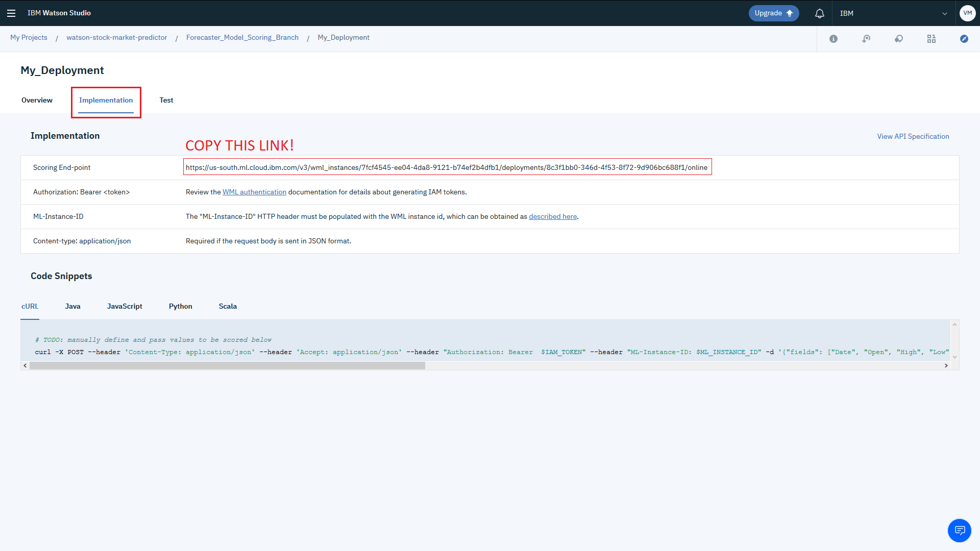Click the Upgrade button
Screen dimensions: 980x551
[x=773, y=13]
